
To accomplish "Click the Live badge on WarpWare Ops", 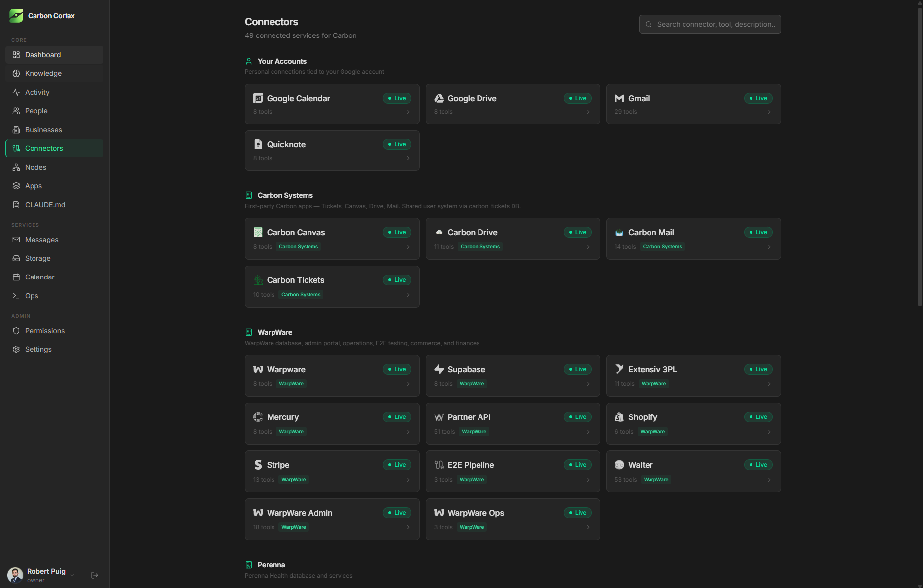I will click(x=578, y=513).
